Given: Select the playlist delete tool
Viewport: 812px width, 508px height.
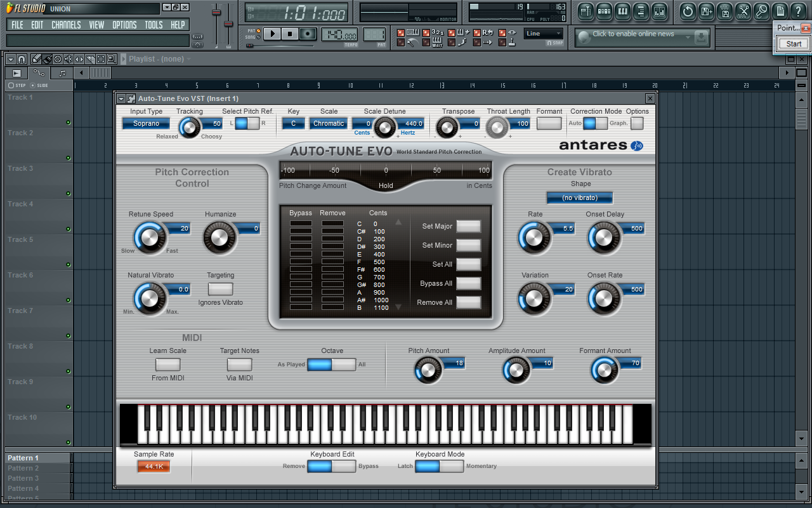Looking at the screenshot, I should point(58,59).
